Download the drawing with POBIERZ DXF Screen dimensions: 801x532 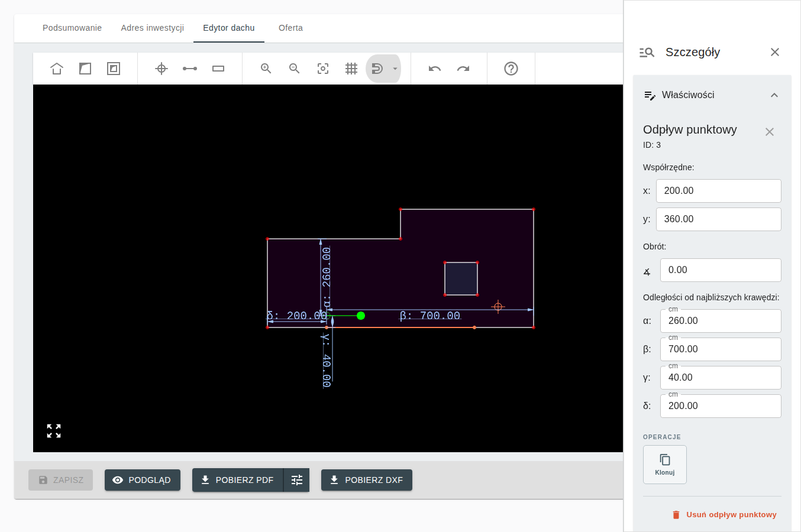coord(367,480)
